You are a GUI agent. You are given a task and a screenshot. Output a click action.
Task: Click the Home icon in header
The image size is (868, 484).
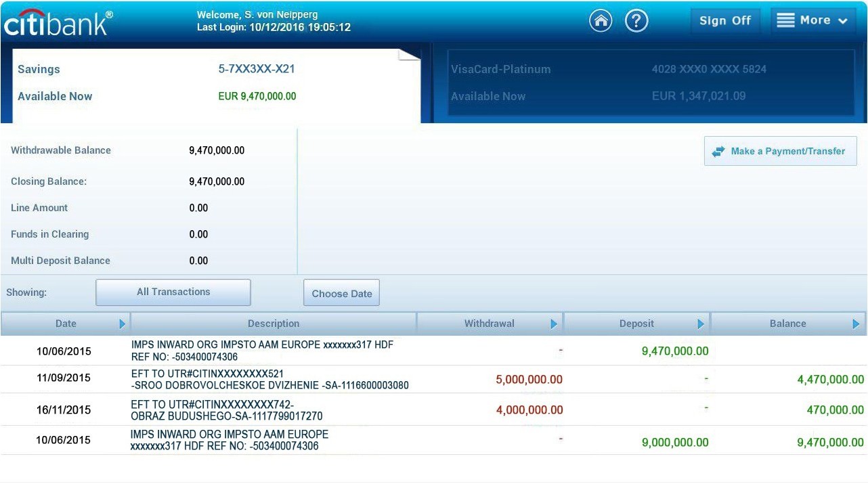(601, 21)
